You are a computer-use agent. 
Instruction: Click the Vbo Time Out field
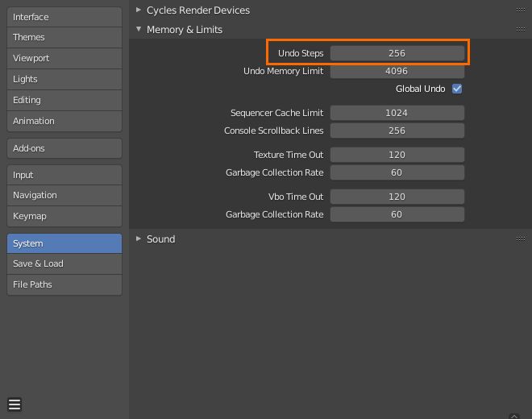(x=397, y=197)
